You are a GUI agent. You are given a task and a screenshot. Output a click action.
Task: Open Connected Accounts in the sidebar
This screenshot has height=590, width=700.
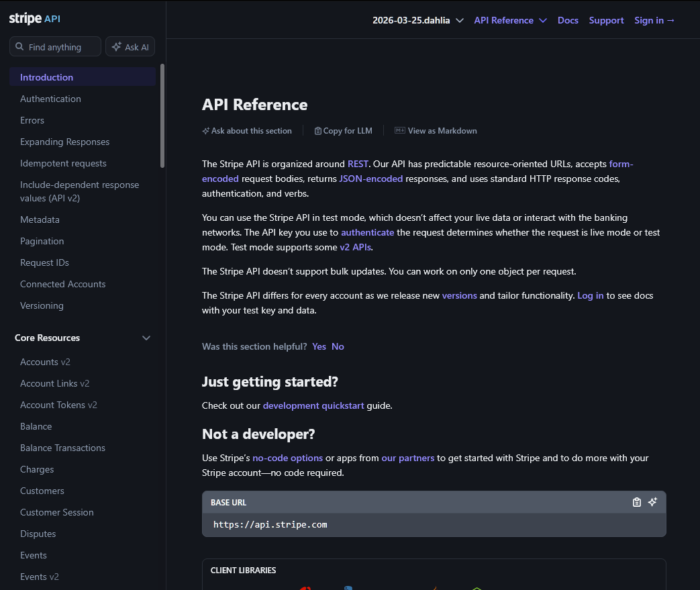(63, 284)
